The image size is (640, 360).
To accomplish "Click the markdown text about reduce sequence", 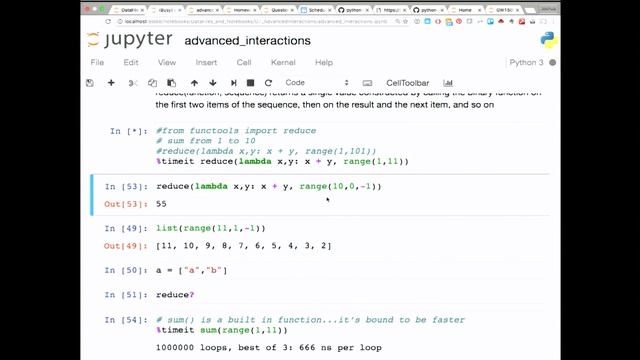I will click(x=348, y=99).
